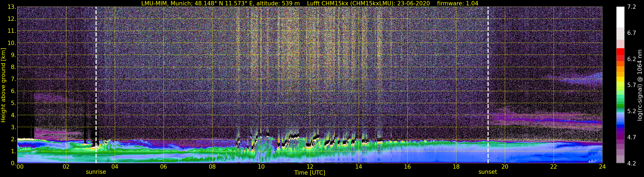Click the colorbar value label '6.7'
The image size is (644, 177).
click(632, 33)
